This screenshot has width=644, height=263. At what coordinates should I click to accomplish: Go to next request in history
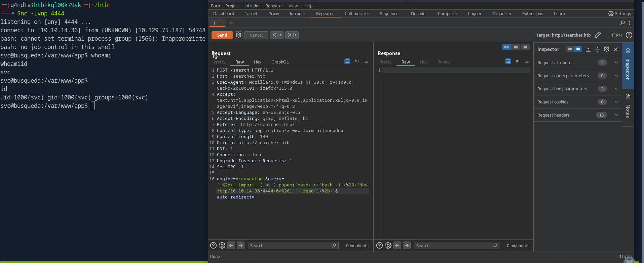[289, 35]
